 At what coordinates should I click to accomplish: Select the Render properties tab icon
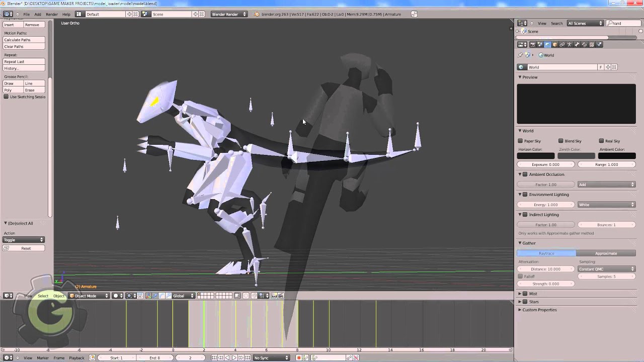click(x=533, y=45)
